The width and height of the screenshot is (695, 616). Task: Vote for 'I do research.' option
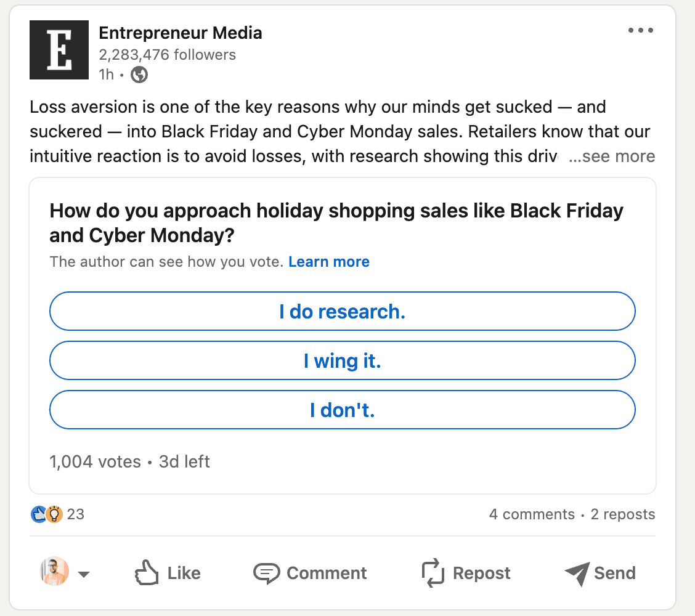[x=342, y=311]
